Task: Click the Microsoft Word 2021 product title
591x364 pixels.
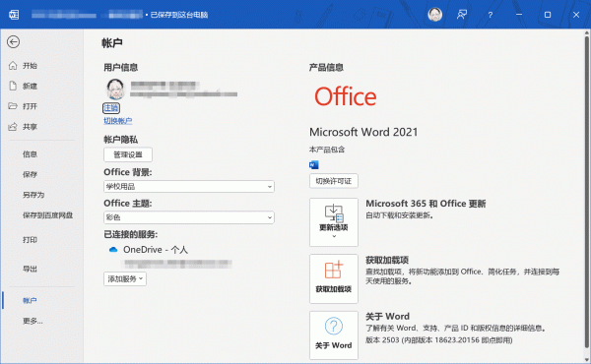Action: [x=363, y=132]
